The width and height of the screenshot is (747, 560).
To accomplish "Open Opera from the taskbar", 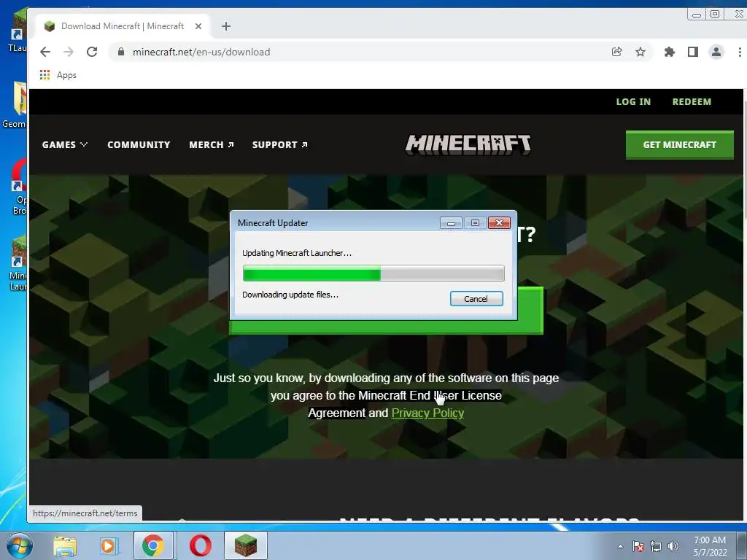I will pos(201,545).
